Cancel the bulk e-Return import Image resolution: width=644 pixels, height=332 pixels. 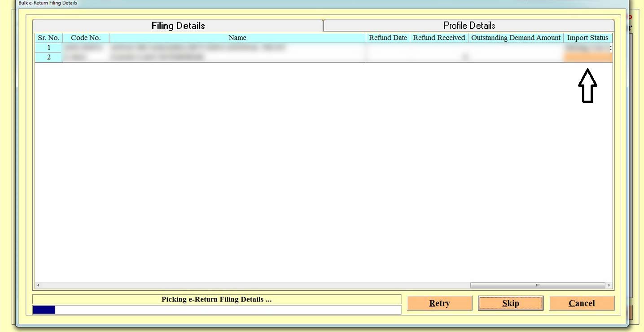pyautogui.click(x=582, y=303)
